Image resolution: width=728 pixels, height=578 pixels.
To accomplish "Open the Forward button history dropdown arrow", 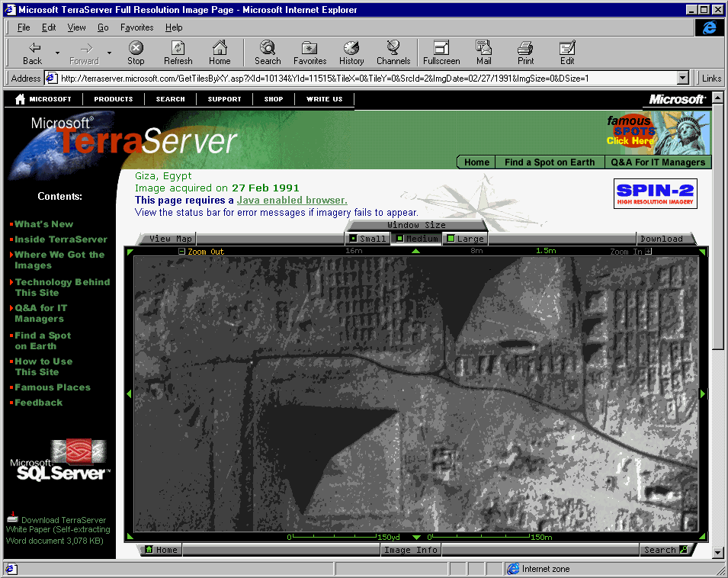I will tap(109, 53).
